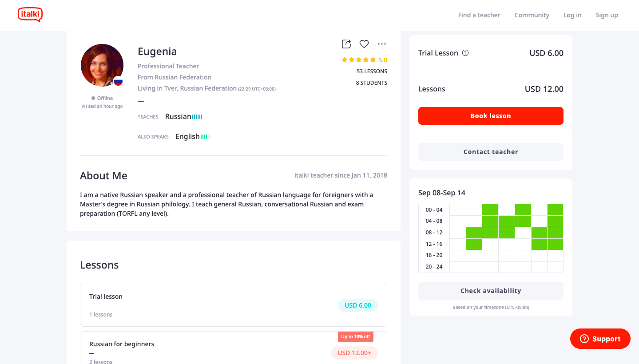
Task: Click English language proficiency bars
Action: point(205,137)
